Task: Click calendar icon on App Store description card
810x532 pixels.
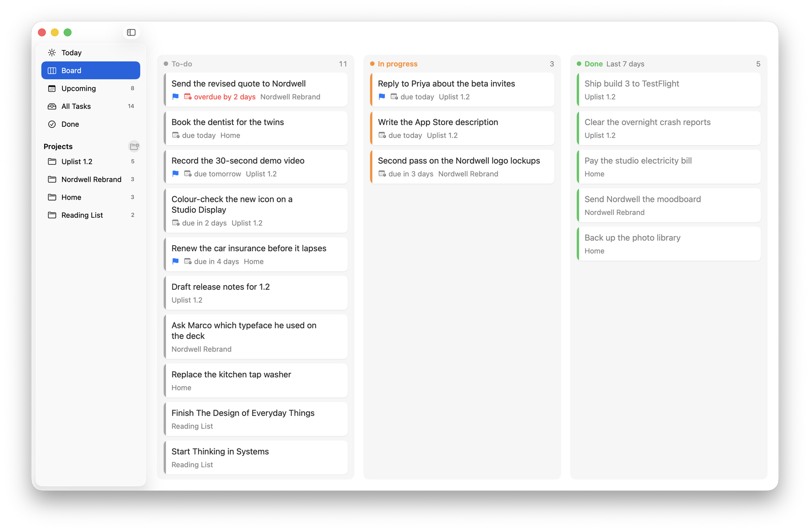Action: click(382, 135)
